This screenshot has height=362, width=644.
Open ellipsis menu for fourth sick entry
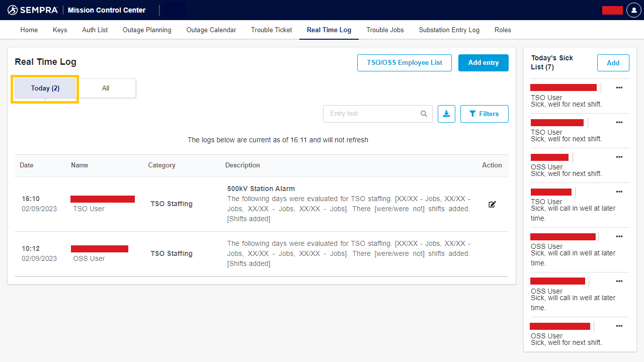point(619,192)
